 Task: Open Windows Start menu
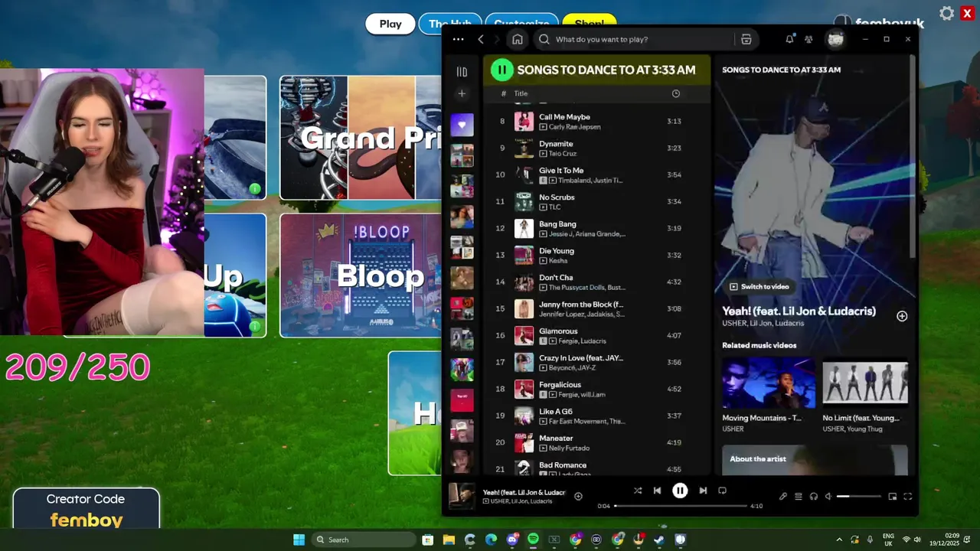pos(299,540)
